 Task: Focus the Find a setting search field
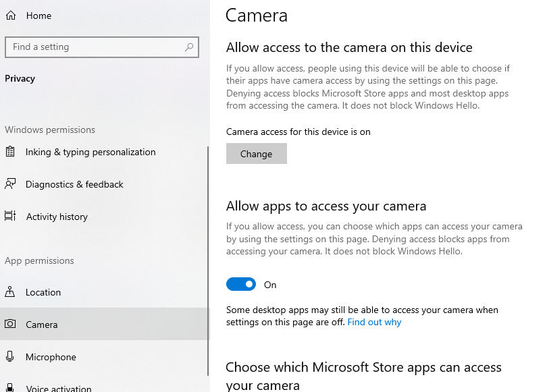[x=95, y=47]
